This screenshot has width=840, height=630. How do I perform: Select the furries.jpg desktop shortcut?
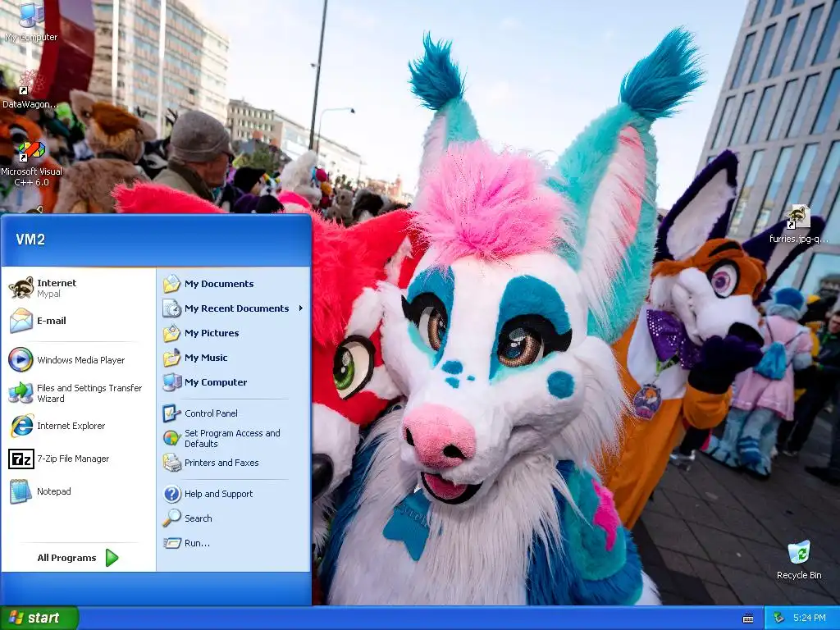[x=799, y=224]
